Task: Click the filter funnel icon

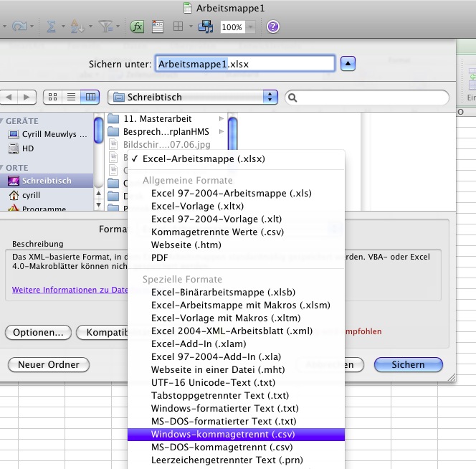Action: [106, 27]
